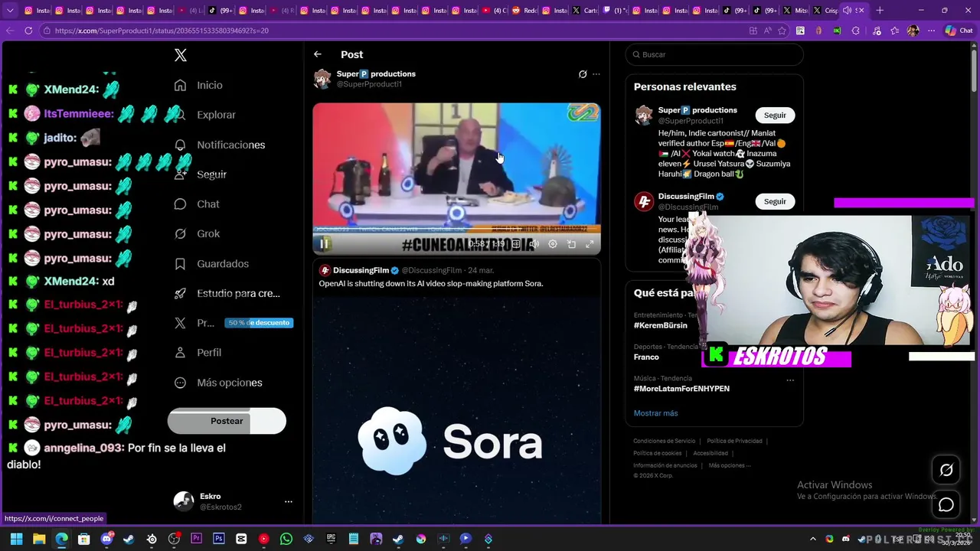Open Más opciones in sidebar
Viewport: 980px width, 551px height.
(x=218, y=383)
